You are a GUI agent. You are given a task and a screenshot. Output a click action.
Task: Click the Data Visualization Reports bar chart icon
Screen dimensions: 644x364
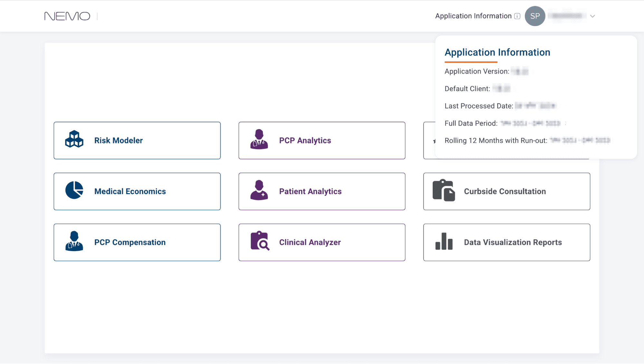(x=444, y=241)
